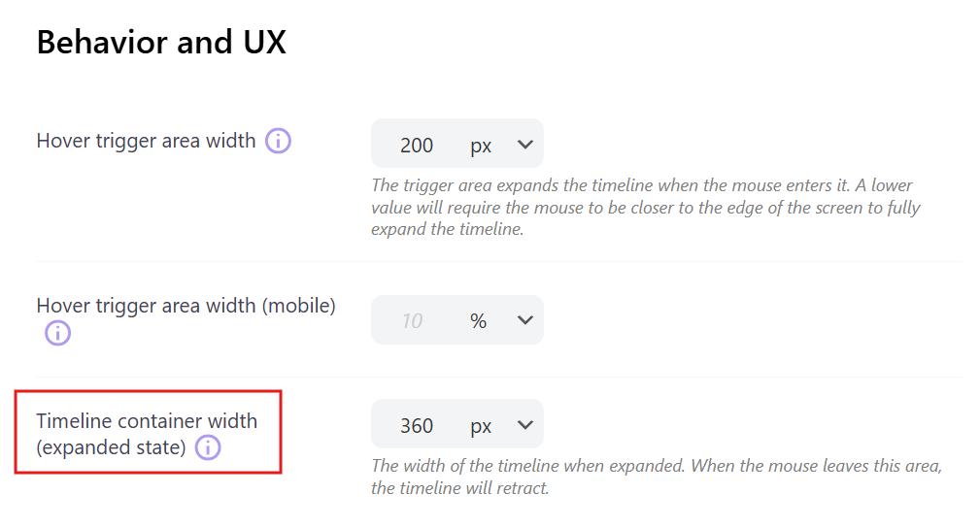Click the 'Timeline container width (expanded state)' label
980x527 pixels.
point(147,421)
